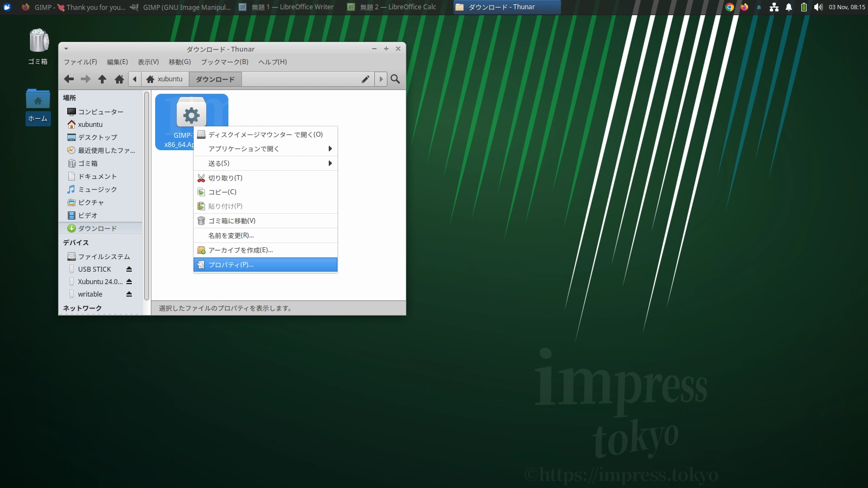
Task: Select ミュージック in the sidebar
Action: tap(100, 189)
